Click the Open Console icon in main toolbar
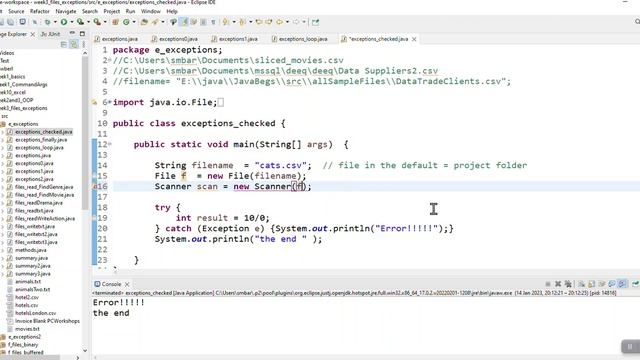640x360 pixels. [22, 22]
